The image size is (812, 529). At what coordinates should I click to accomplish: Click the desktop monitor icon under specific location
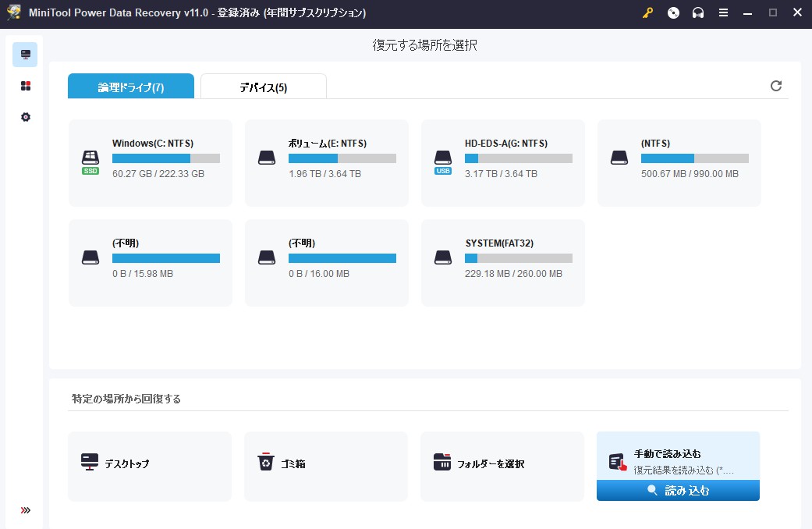[90, 462]
